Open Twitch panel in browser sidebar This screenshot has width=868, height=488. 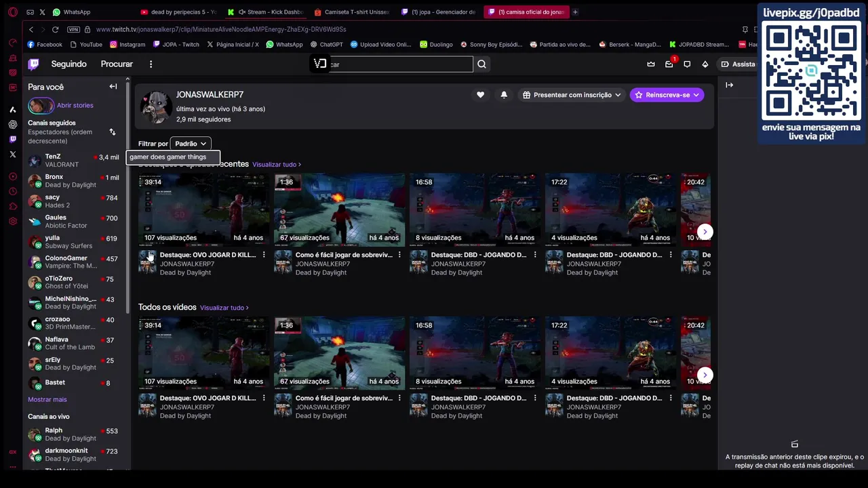12,139
